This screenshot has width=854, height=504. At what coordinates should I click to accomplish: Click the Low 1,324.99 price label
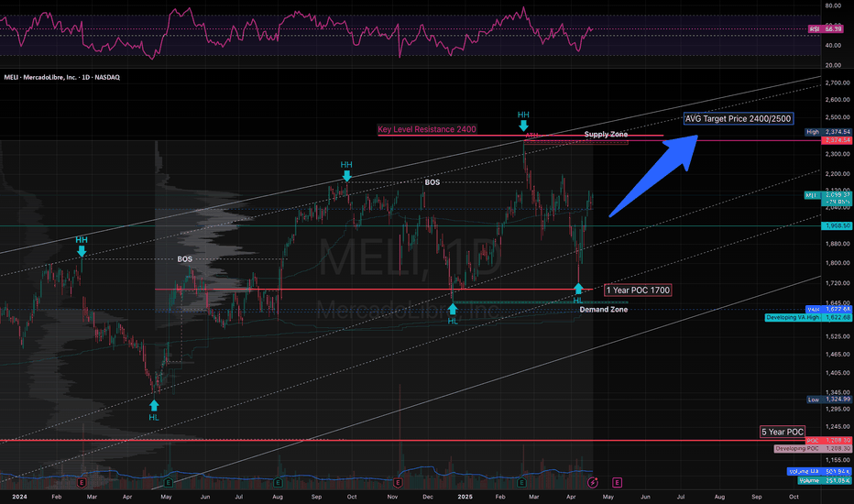tap(828, 400)
